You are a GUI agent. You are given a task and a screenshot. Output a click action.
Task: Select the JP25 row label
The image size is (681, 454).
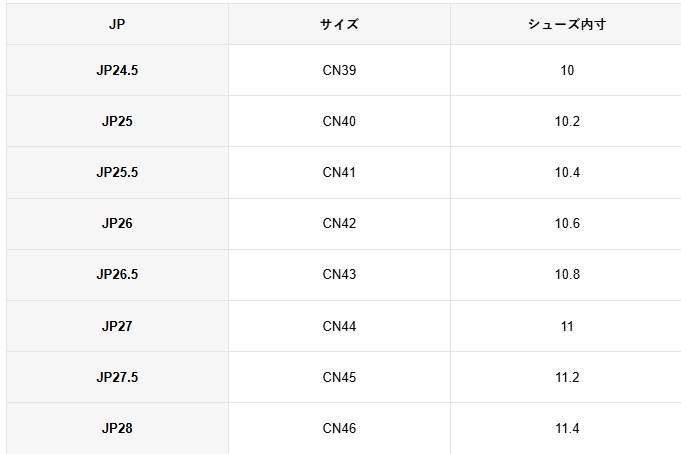coord(117,122)
